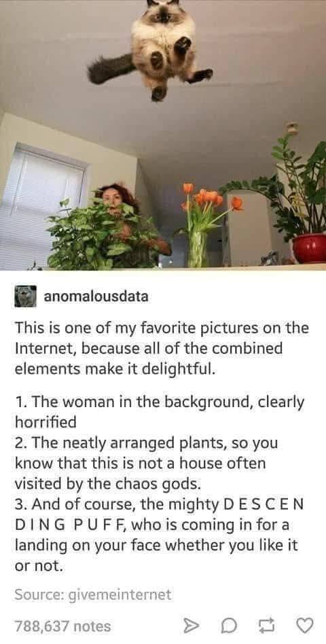Image resolution: width=326 pixels, height=644 pixels.
Task: Reblog the post with the arrows icon
Action: tap(265, 626)
